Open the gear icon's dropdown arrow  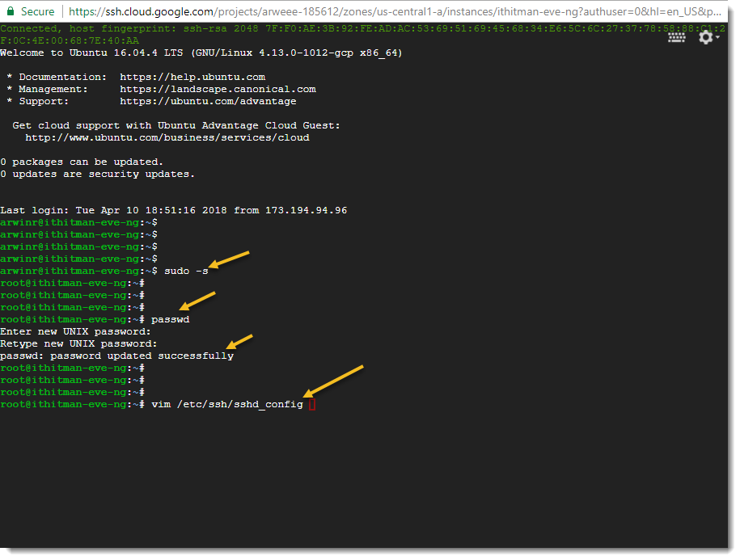pyautogui.click(x=717, y=39)
